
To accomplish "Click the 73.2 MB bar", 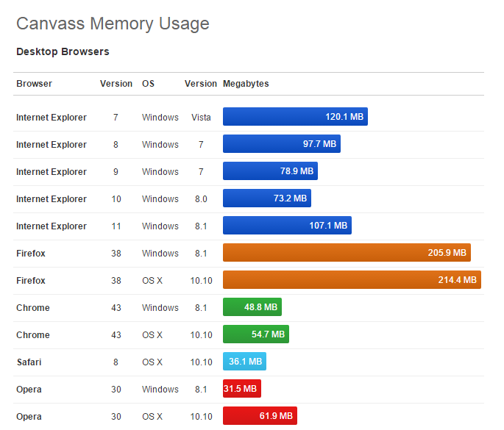I will (267, 198).
